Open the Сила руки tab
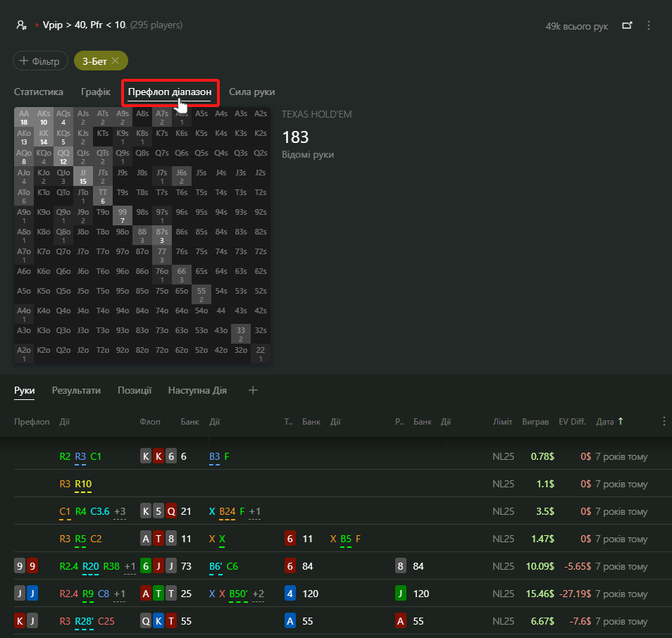Viewport: 672px width, 638px height. coord(252,92)
